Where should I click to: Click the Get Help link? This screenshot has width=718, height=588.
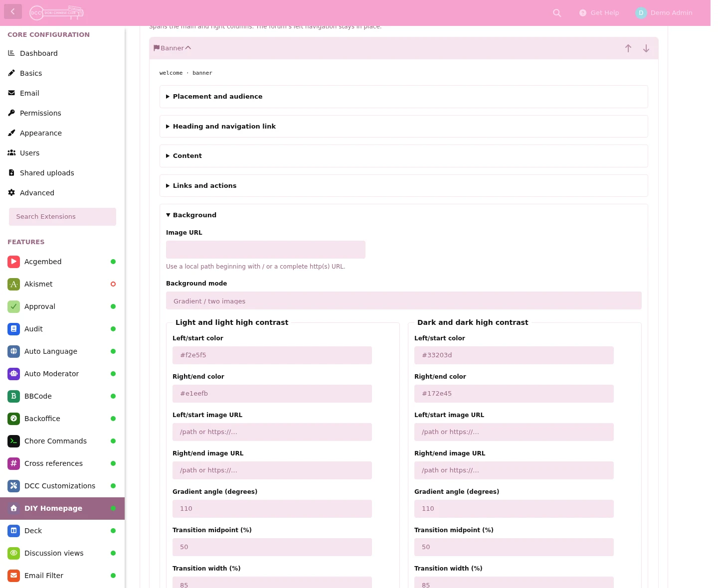tap(599, 13)
